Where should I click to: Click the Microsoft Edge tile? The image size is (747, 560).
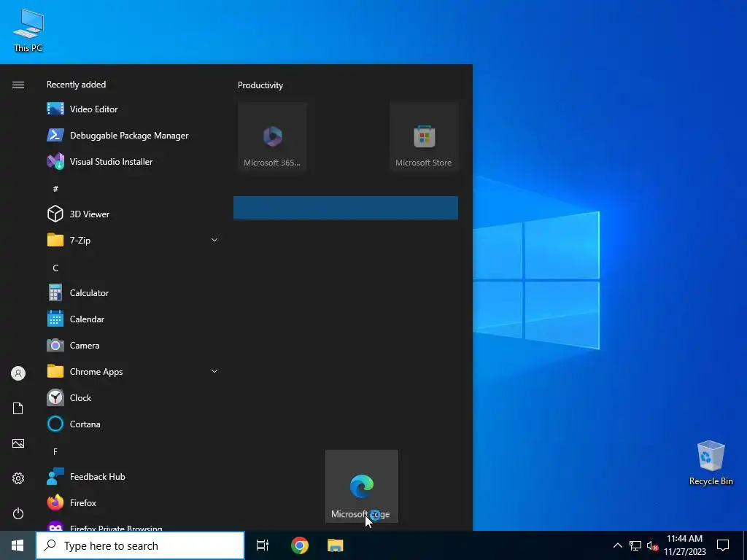point(362,486)
